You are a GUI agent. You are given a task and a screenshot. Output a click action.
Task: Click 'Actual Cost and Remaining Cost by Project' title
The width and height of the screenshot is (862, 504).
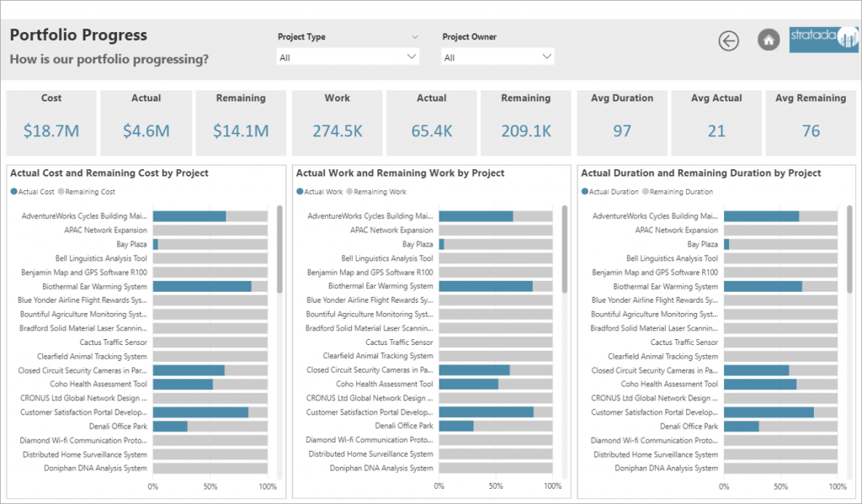(109, 173)
